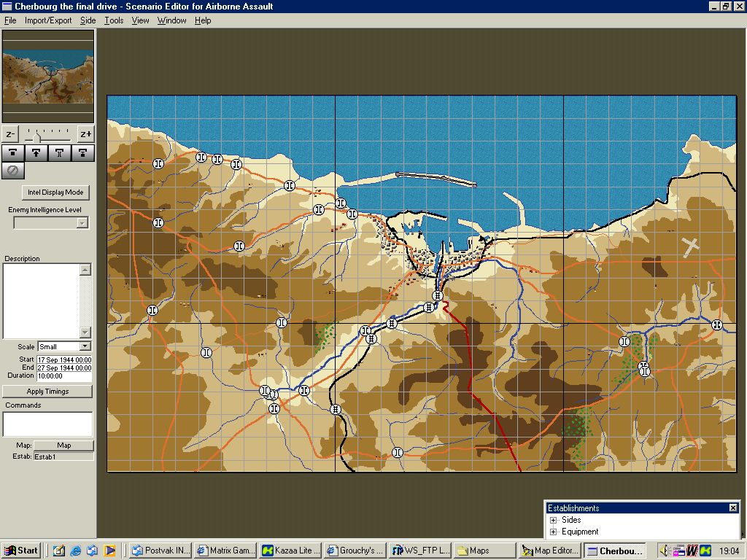
Task: Click the Z- zoom out button
Action: [x=10, y=134]
